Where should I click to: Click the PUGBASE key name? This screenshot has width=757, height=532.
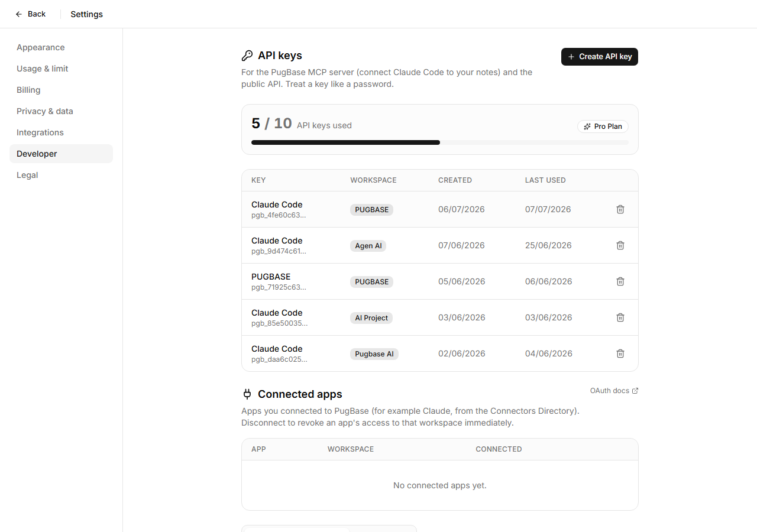(x=271, y=277)
